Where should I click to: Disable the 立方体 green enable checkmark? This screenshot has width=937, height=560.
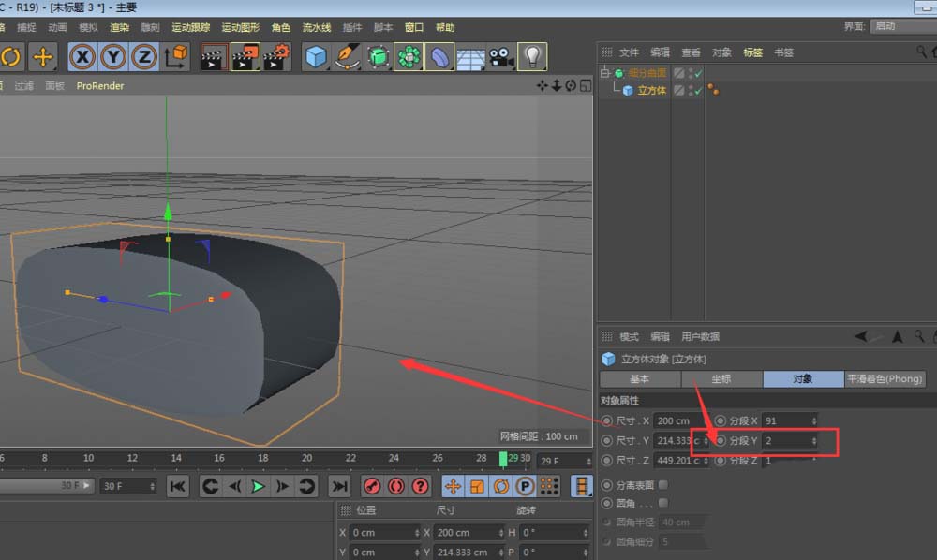coord(699,91)
